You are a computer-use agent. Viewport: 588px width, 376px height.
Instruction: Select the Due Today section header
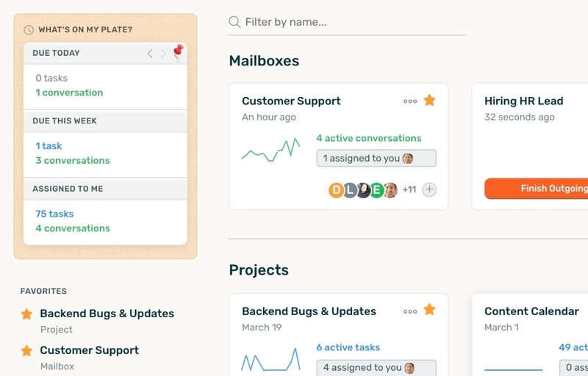pyautogui.click(x=57, y=53)
